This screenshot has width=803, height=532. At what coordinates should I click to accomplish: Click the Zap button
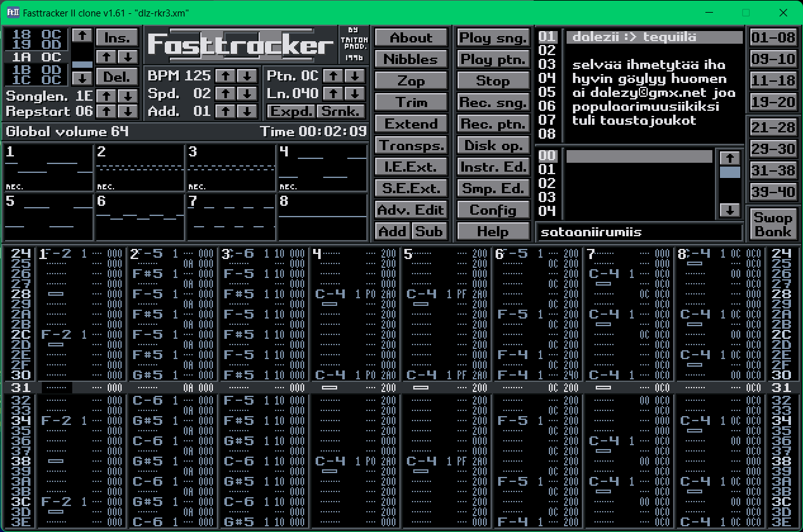411,80
